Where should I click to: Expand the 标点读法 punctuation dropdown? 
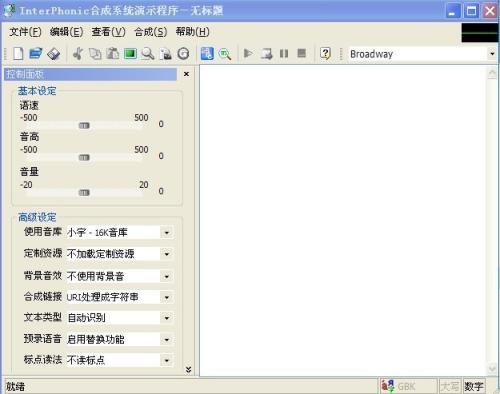167,360
